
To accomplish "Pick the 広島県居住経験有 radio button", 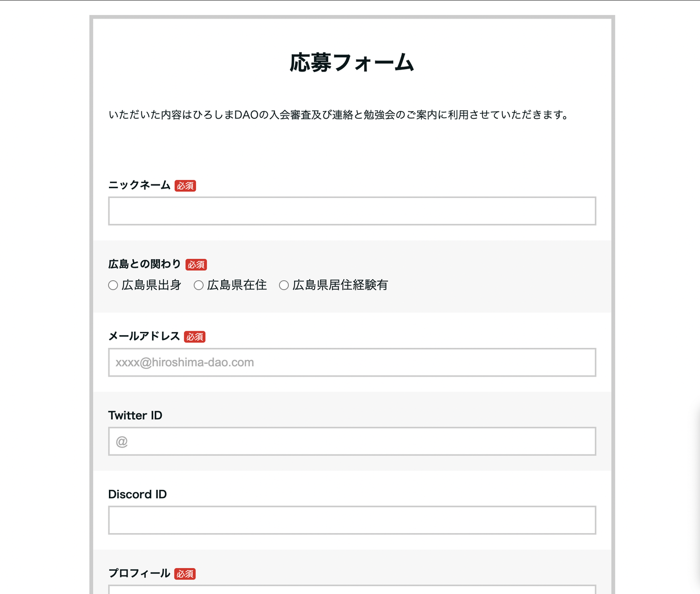I will pyautogui.click(x=284, y=286).
